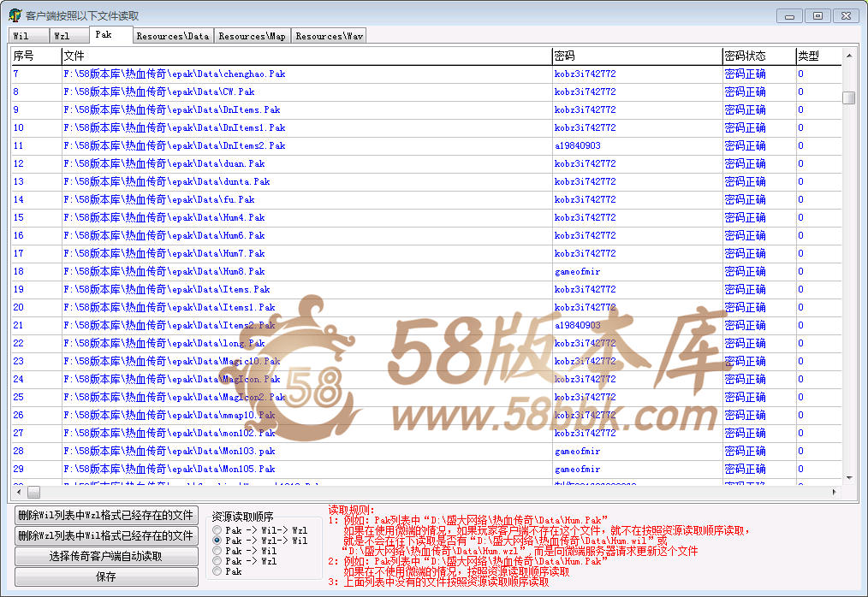868x597 pixels.
Task: Click vertical scrollbar up arrow
Action: [848, 56]
